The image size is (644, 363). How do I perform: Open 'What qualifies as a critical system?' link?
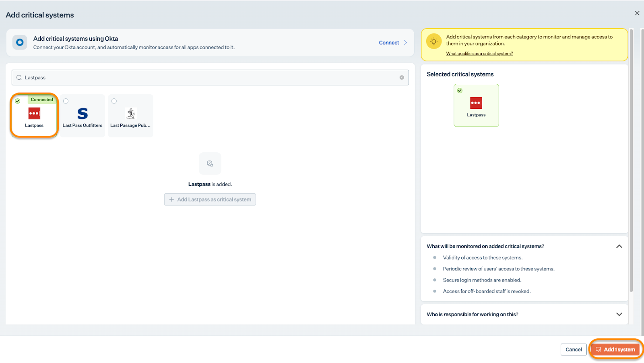click(x=479, y=54)
